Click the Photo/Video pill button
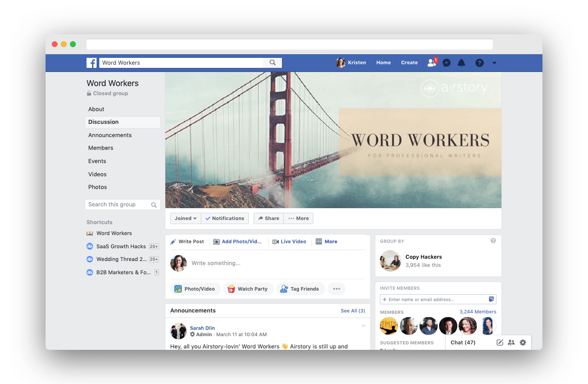Viewport: 588px width, 384px height. pyautogui.click(x=195, y=289)
